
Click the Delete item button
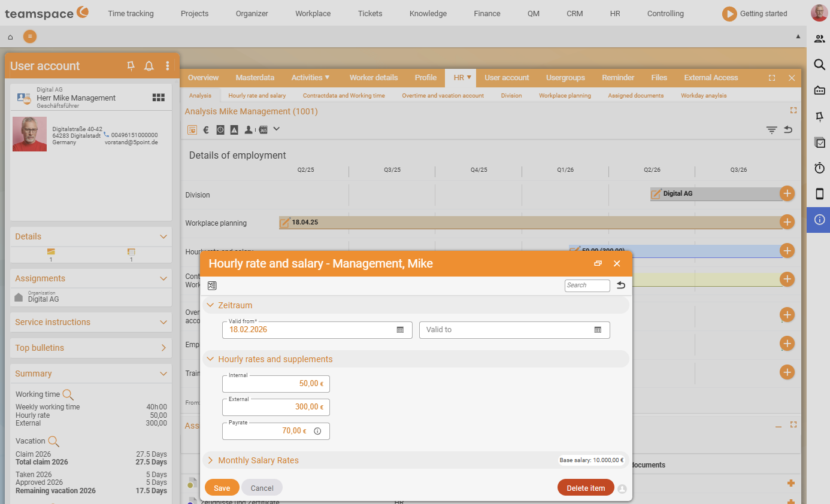pos(586,488)
